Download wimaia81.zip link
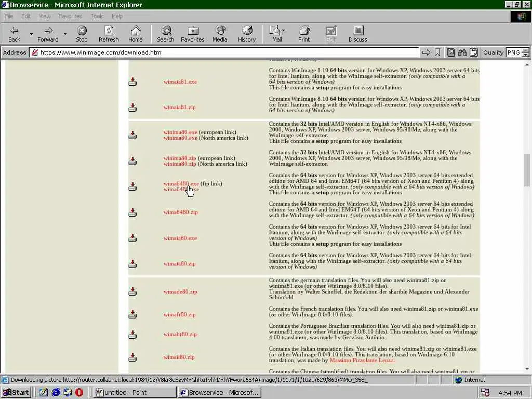The width and height of the screenshot is (532, 399). 179,107
